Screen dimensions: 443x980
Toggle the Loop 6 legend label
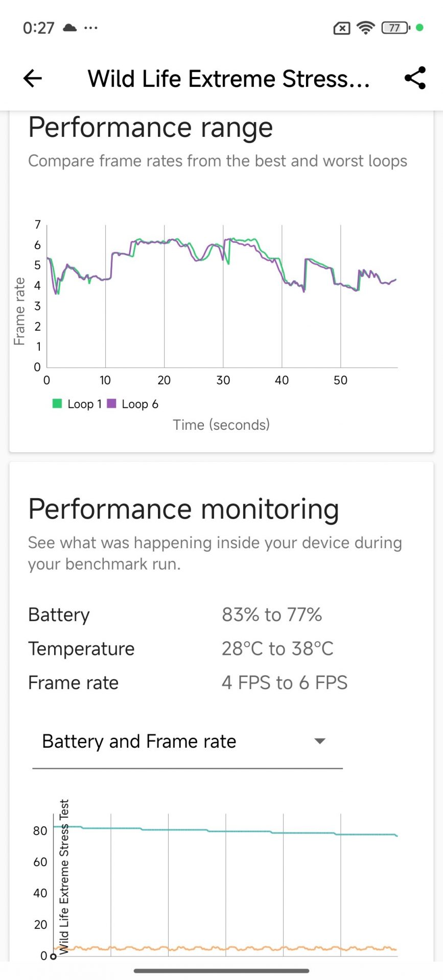pyautogui.click(x=139, y=404)
